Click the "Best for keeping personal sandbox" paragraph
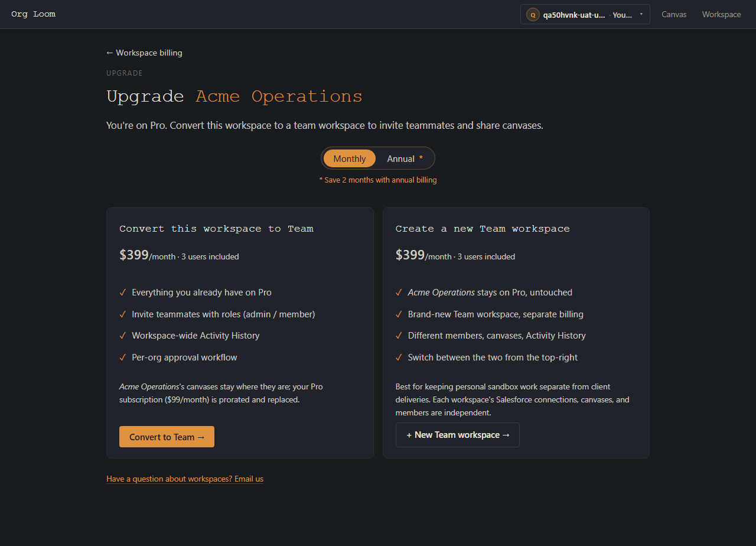This screenshot has height=546, width=756. (513, 399)
